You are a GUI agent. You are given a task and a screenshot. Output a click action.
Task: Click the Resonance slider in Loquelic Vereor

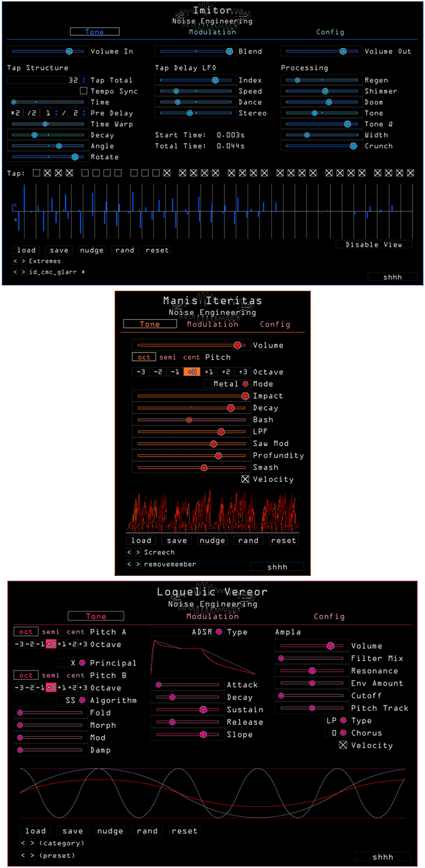point(311,671)
